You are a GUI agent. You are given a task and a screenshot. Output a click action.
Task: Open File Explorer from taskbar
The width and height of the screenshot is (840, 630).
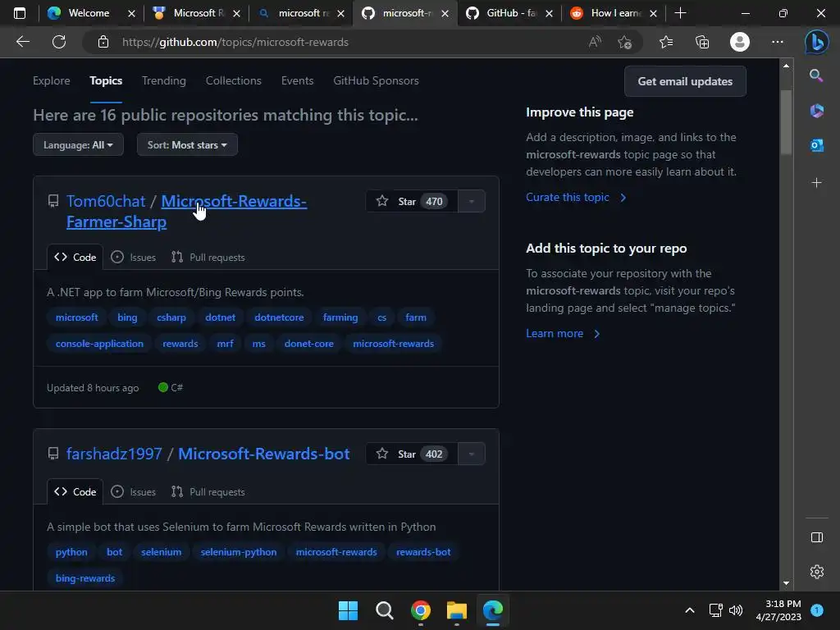click(x=456, y=610)
